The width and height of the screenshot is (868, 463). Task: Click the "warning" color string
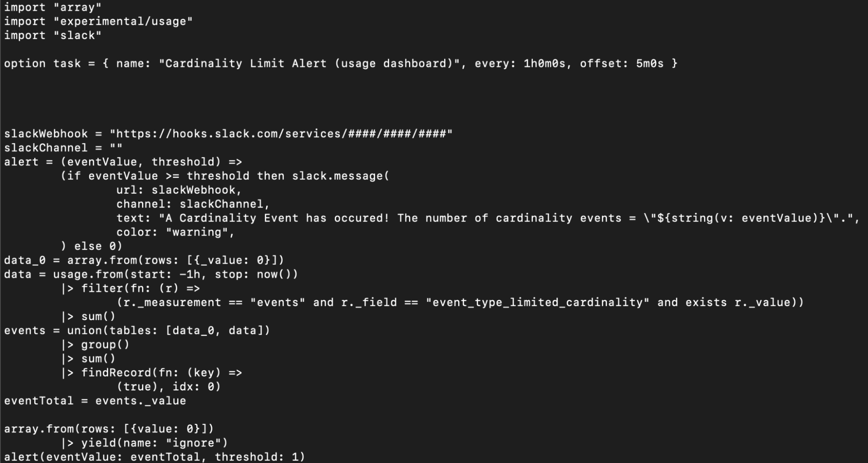click(x=200, y=232)
